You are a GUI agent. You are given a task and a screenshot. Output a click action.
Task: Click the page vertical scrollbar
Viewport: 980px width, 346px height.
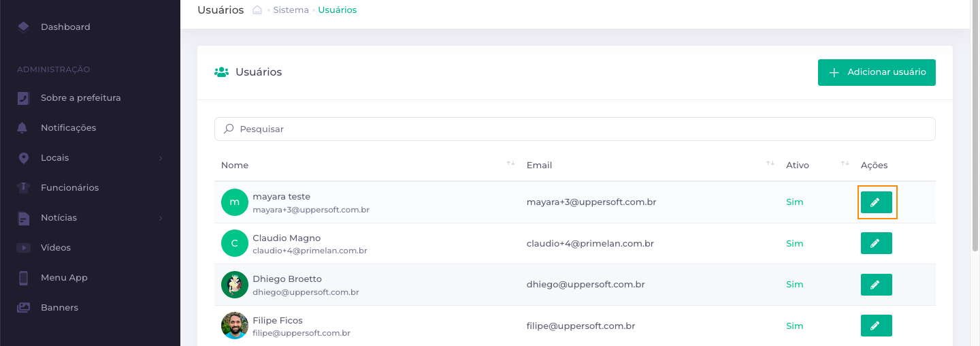[x=975, y=125]
